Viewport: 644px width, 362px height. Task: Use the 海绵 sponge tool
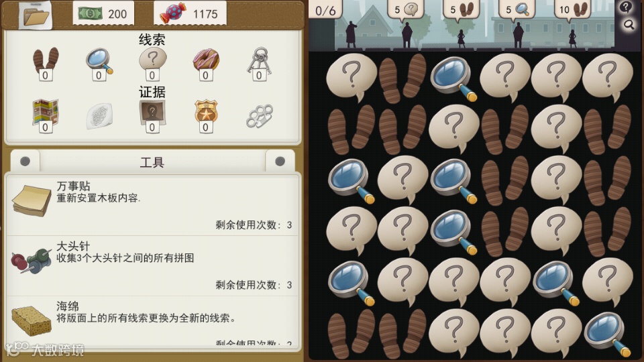tap(152, 321)
